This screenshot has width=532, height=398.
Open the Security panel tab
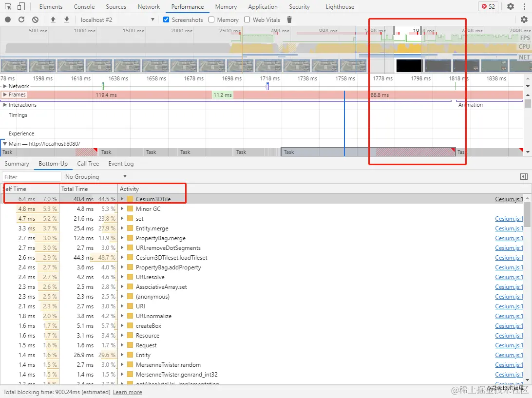(x=299, y=6)
